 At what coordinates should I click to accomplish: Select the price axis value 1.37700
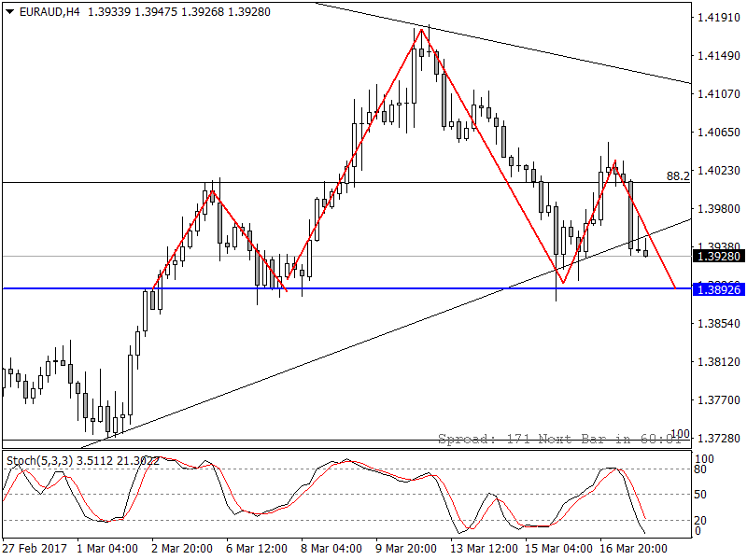pos(718,399)
